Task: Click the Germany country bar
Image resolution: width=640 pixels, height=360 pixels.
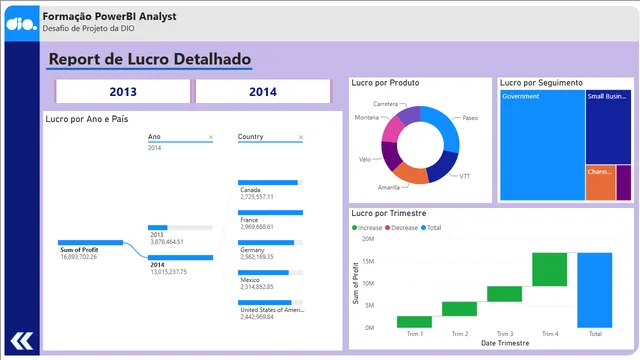Action: coord(270,242)
